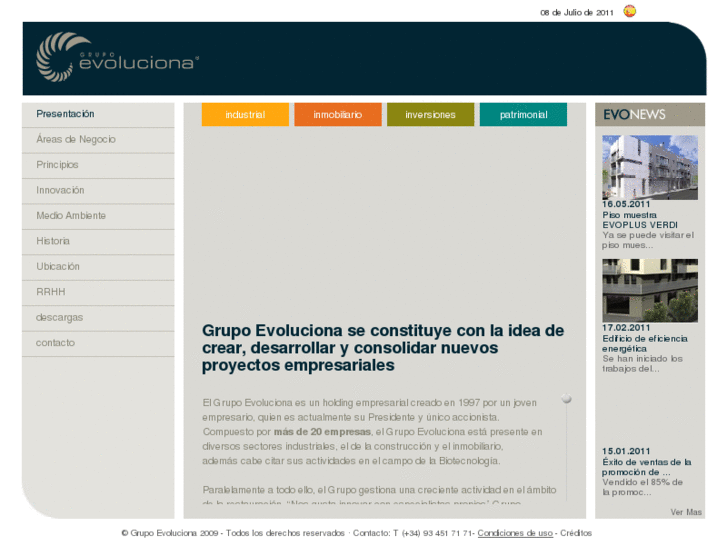Click the Grupo Evoluciona logo
The width and height of the screenshot is (727, 545).
(117, 57)
